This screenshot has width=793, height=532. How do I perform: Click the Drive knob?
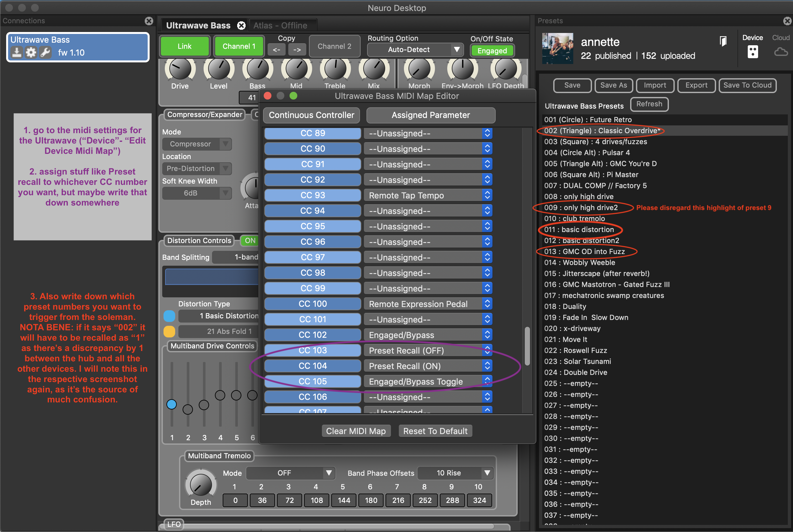180,69
